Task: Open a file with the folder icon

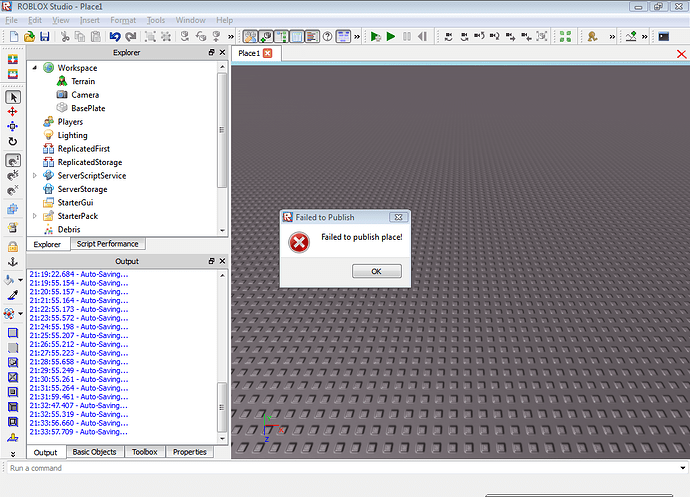Action: click(x=29, y=37)
